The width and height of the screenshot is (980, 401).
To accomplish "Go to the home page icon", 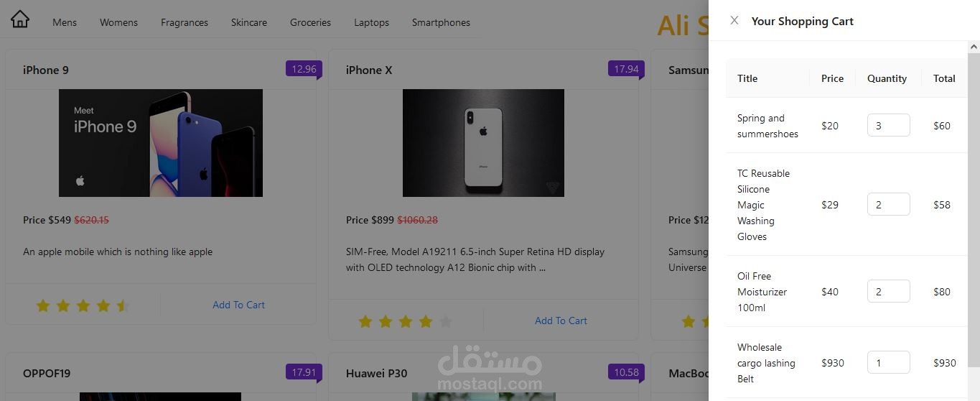I will tap(20, 19).
